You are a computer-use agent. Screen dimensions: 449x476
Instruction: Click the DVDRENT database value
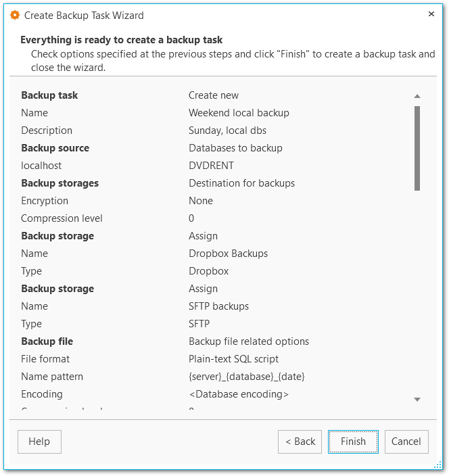[x=212, y=166]
